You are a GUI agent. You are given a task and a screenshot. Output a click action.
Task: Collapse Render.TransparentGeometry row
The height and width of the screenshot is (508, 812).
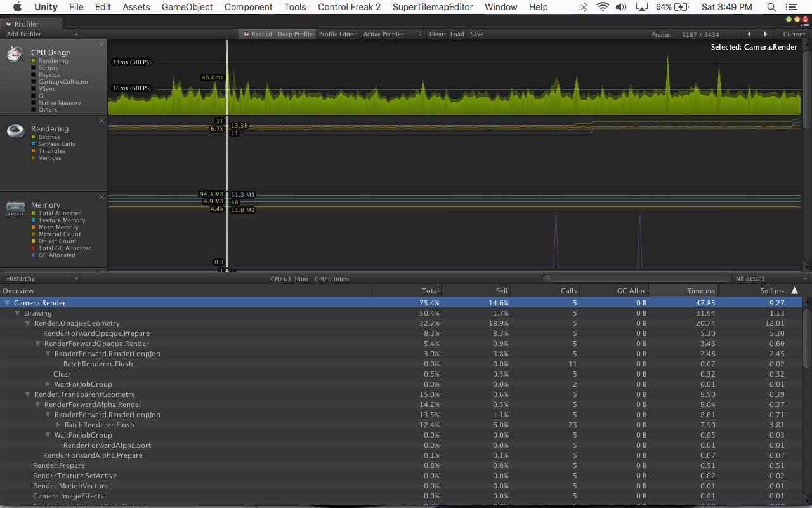coord(28,395)
